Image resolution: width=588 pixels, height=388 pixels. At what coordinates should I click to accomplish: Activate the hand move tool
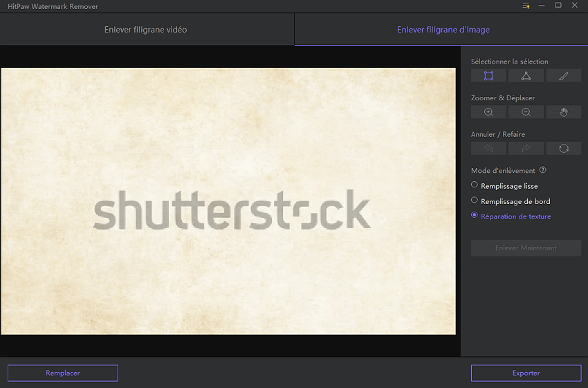564,112
